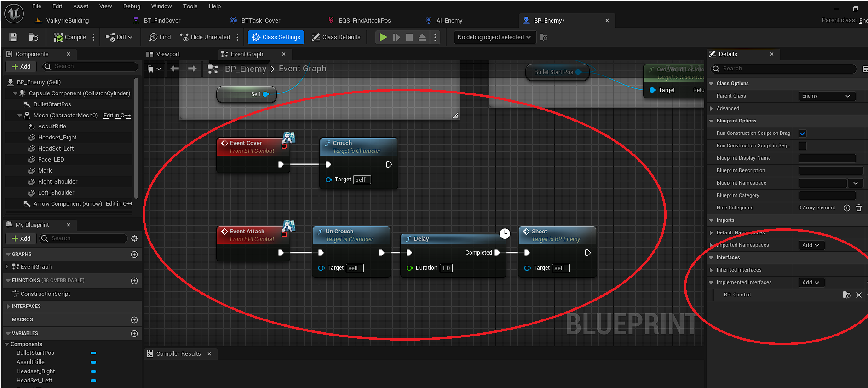
Task: Add a new component
Action: click(21, 67)
